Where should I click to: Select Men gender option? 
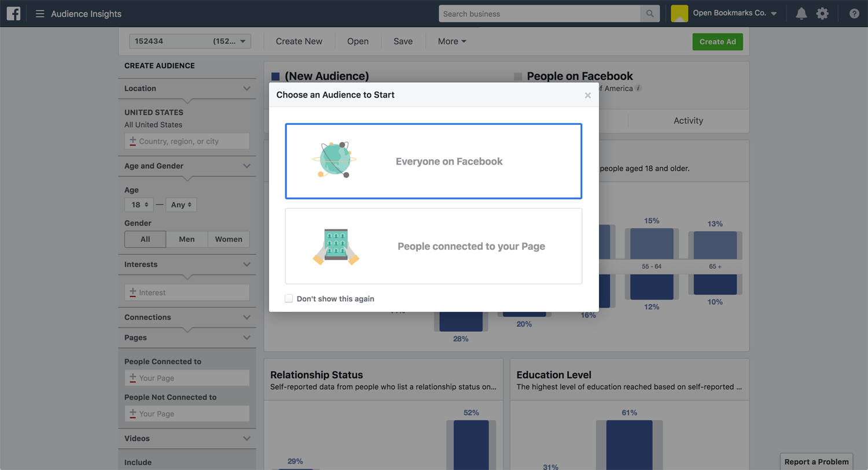point(187,239)
